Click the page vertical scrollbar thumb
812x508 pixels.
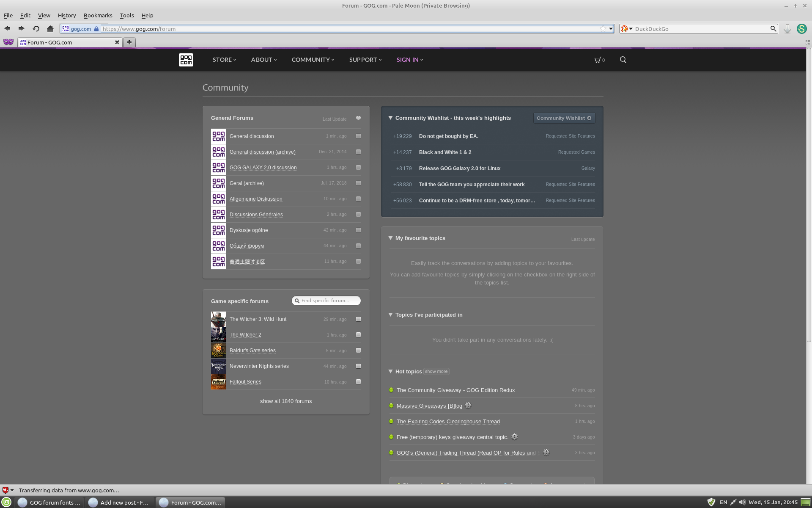click(x=809, y=195)
